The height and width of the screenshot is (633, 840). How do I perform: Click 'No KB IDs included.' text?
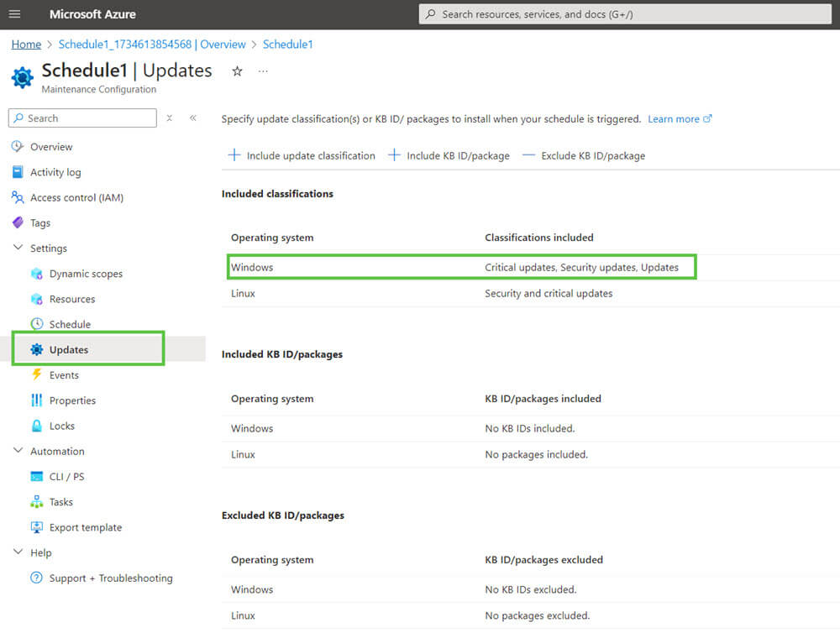[x=530, y=428]
